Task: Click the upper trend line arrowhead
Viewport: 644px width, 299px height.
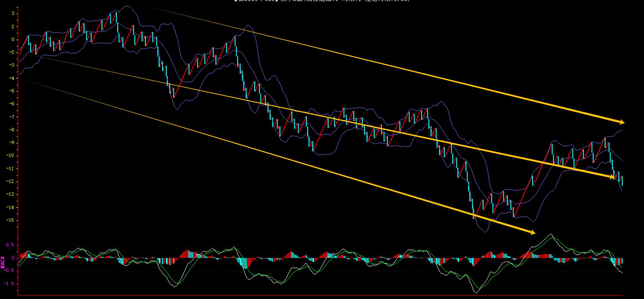Action: [621, 122]
